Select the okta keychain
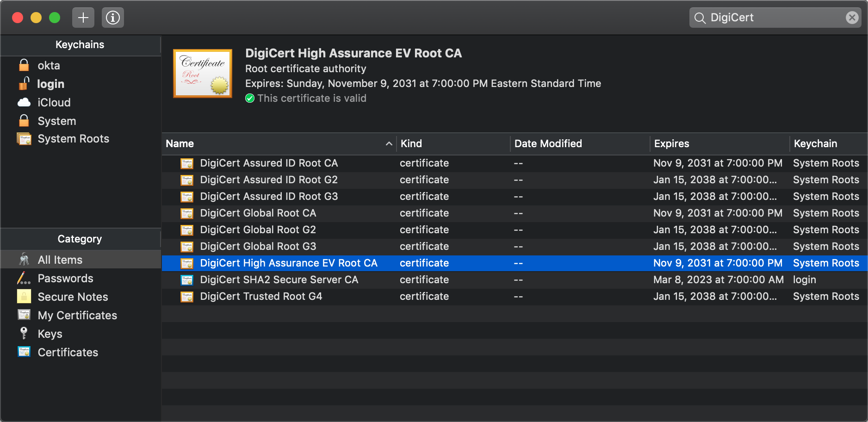The width and height of the screenshot is (868, 422). coord(49,66)
